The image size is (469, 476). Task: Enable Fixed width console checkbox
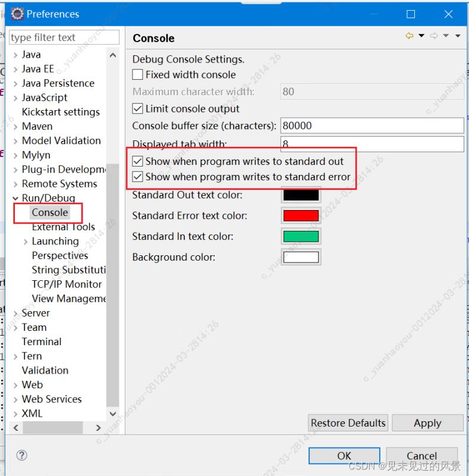pyautogui.click(x=137, y=74)
